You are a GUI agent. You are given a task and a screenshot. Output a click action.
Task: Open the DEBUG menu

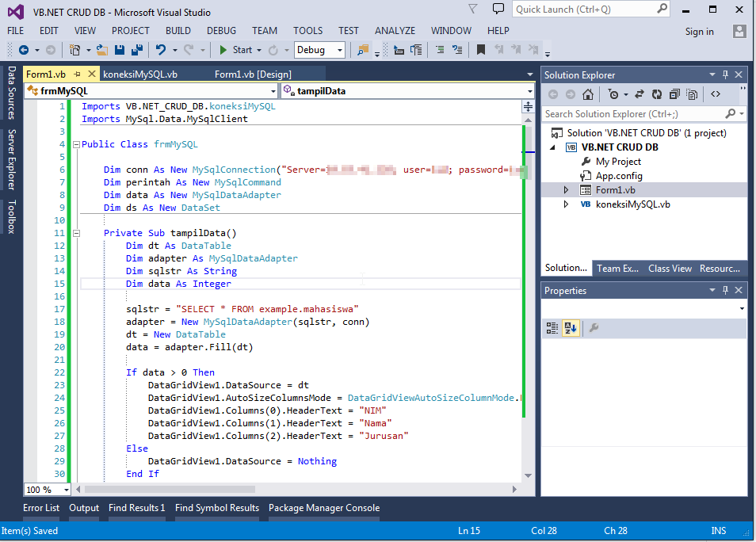(x=221, y=31)
